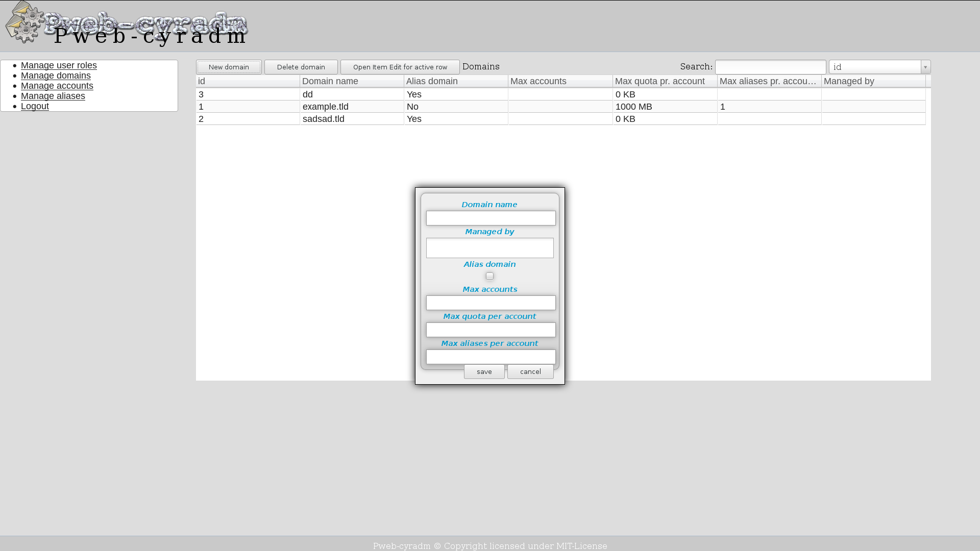
Task: Click the Max accounts column header
Action: click(x=560, y=81)
